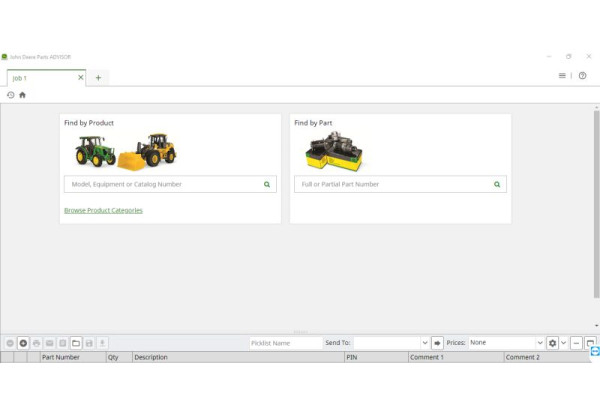This screenshot has width=600, height=415.
Task: Expand the Send To dropdown
Action: point(424,343)
